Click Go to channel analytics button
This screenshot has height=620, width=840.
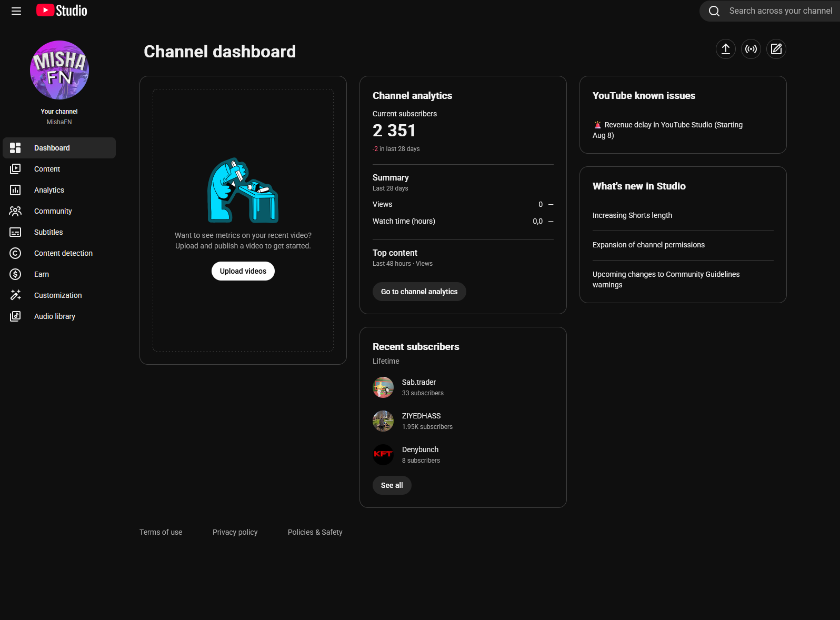point(419,292)
